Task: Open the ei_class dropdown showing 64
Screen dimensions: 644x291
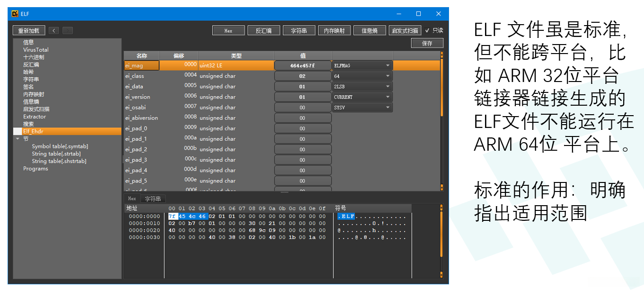Action: [362, 76]
